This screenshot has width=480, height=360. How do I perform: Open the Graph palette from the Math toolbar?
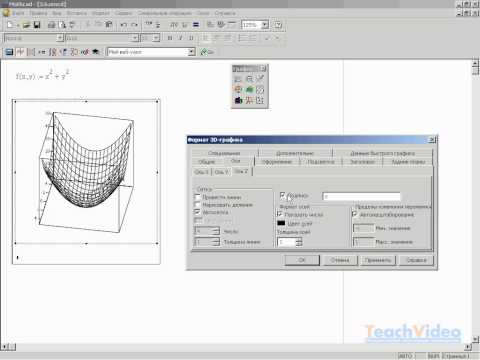[x=20, y=52]
